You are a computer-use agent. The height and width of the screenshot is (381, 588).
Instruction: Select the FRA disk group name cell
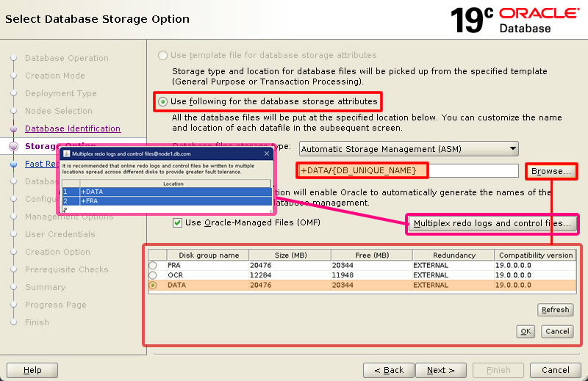pyautogui.click(x=208, y=265)
